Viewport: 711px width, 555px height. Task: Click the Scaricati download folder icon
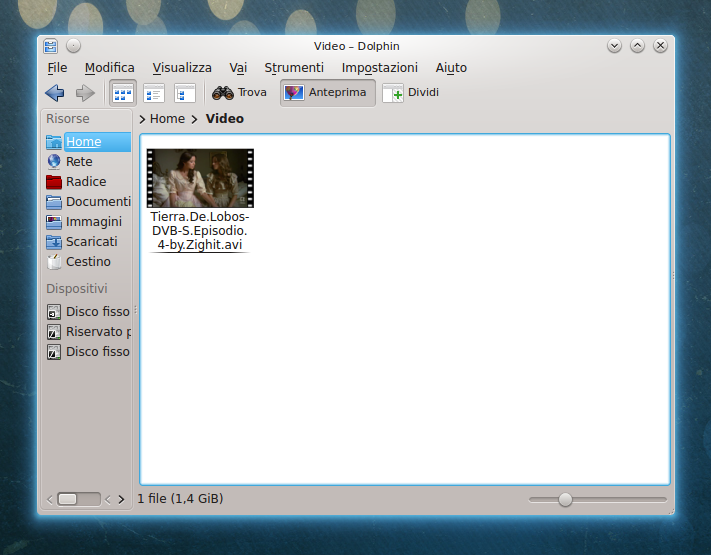click(x=54, y=242)
